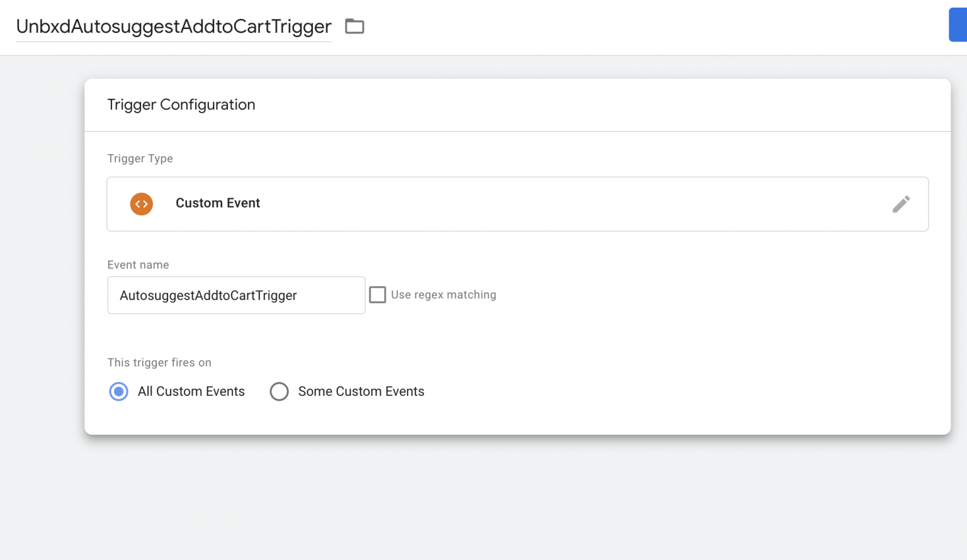
Task: Edit the UnbxdAutosuggestAddtoCartTrigger title field
Action: click(174, 26)
